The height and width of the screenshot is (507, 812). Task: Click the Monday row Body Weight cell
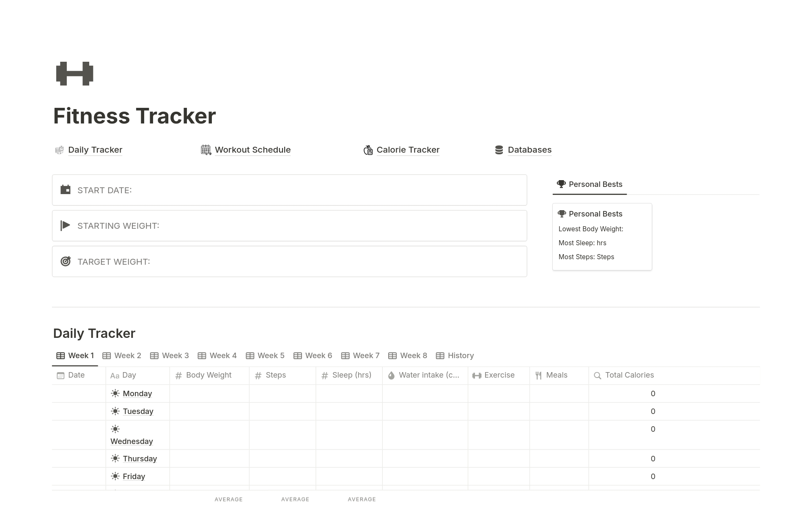tap(208, 393)
